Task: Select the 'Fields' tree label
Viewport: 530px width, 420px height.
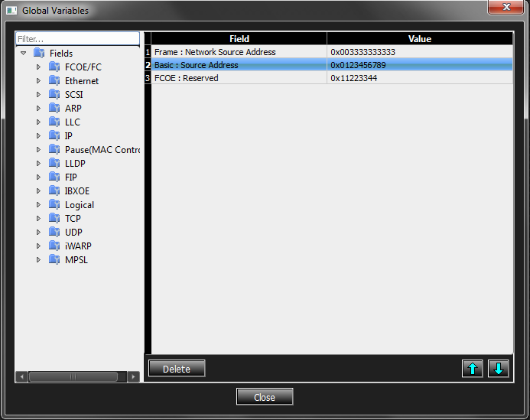Action: [x=61, y=54]
